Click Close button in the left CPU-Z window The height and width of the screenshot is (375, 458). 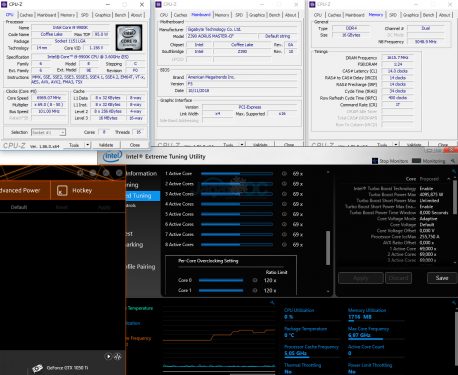pyautogui.click(x=135, y=145)
